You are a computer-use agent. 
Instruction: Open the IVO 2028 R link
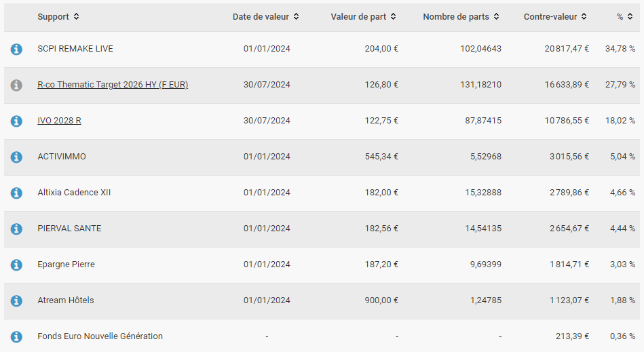pyautogui.click(x=59, y=121)
